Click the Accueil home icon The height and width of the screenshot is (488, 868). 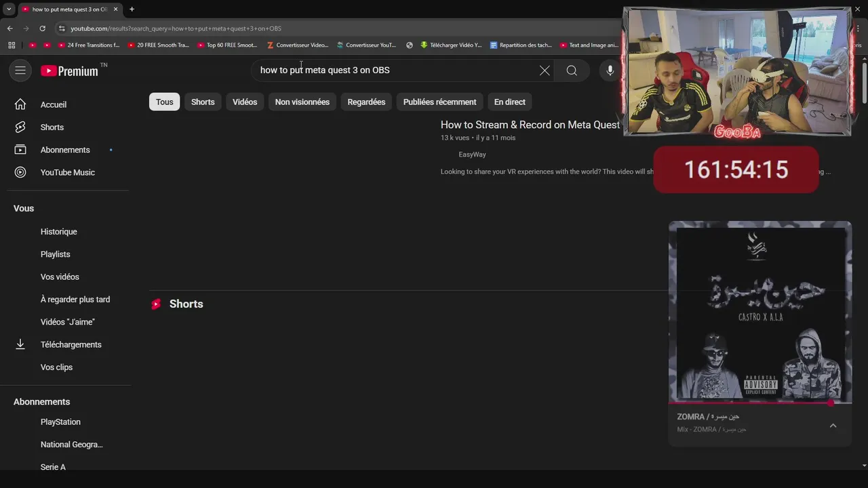tap(20, 104)
